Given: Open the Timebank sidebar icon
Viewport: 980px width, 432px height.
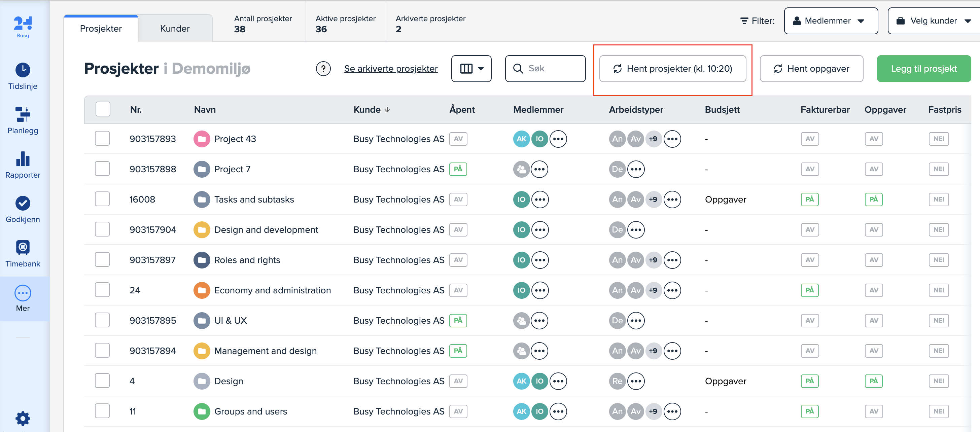Looking at the screenshot, I should pos(23,248).
